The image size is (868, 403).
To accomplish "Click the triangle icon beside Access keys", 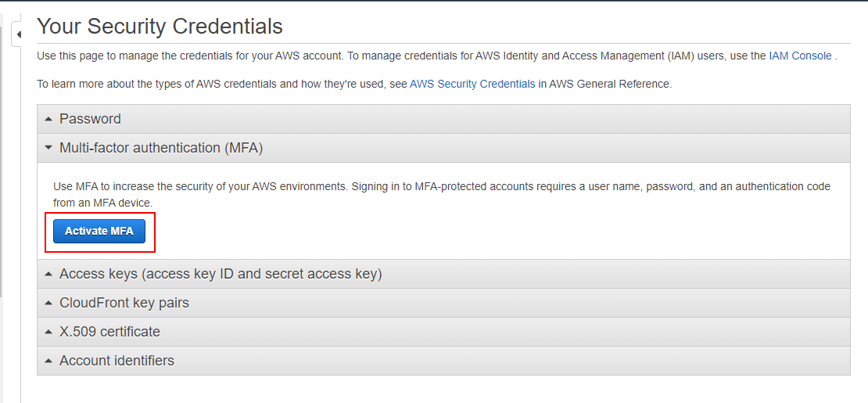I will pos(48,275).
